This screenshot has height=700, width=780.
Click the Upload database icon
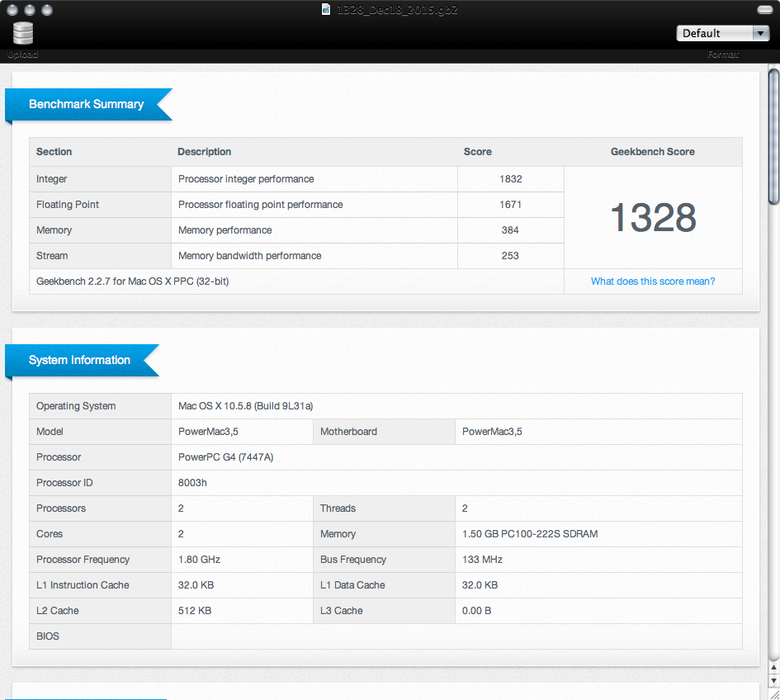23,33
